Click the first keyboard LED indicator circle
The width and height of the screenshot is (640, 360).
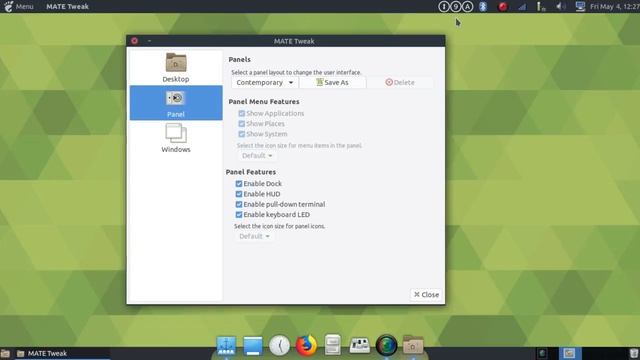444,7
